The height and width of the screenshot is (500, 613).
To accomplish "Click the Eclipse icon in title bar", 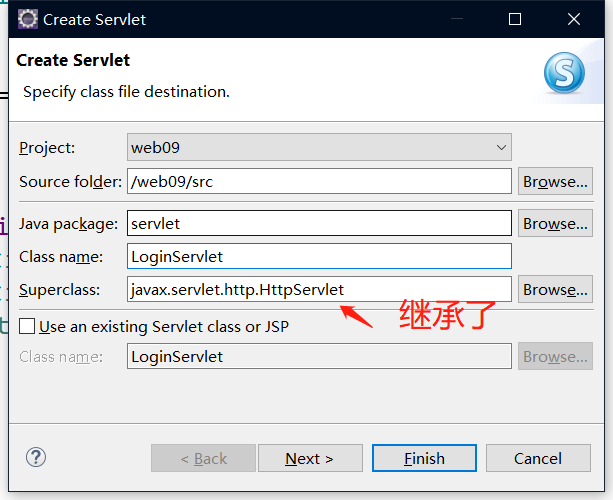I will click(x=27, y=19).
